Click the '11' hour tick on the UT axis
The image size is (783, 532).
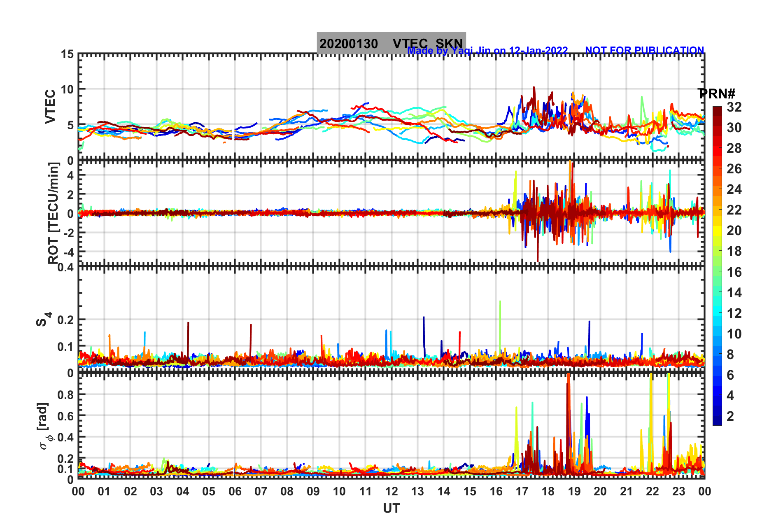coord(365,491)
